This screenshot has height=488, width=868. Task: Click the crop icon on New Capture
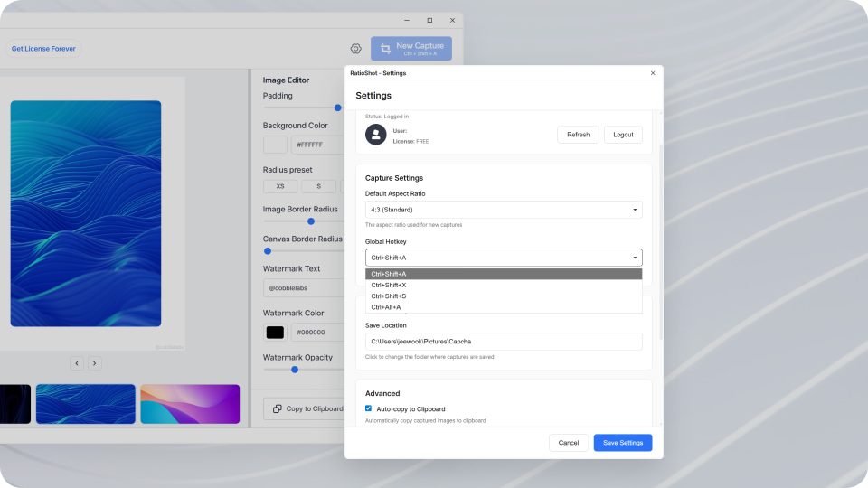click(385, 49)
